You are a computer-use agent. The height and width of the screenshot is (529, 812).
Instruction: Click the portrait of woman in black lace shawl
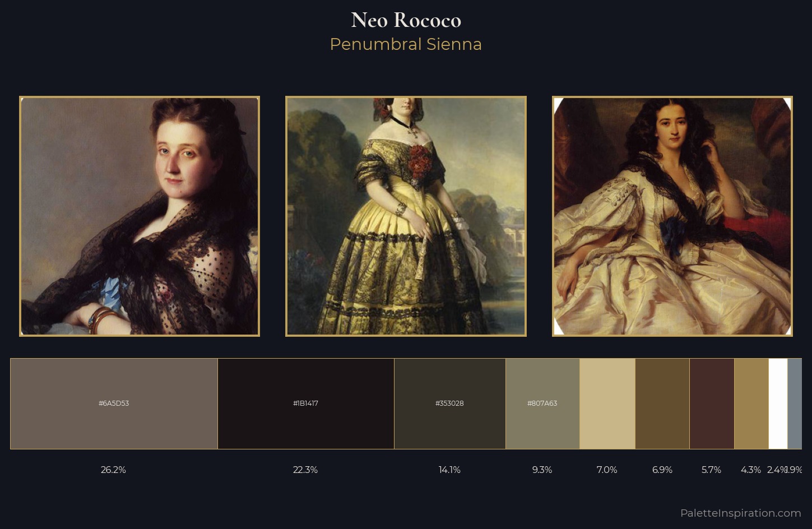click(x=140, y=216)
